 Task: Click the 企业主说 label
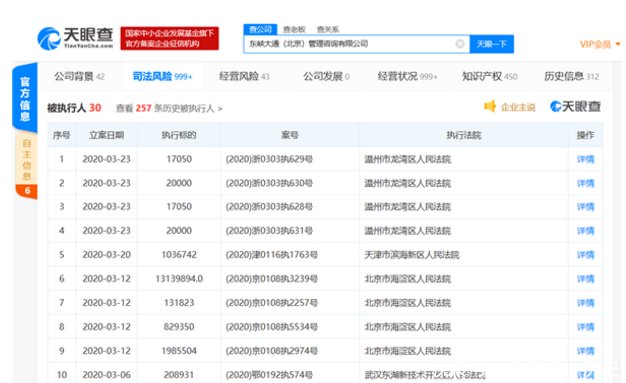point(518,107)
